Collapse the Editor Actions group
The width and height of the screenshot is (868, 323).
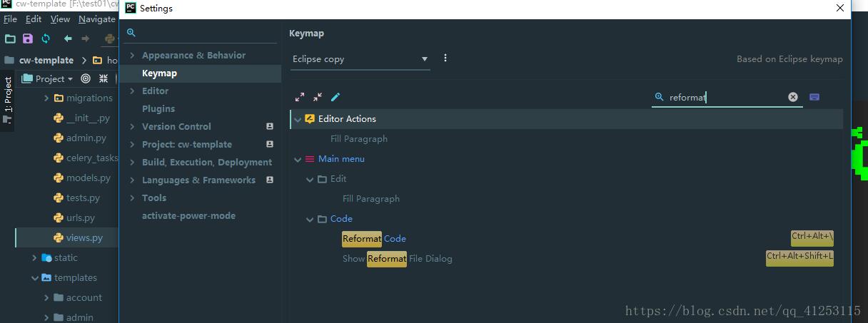298,119
